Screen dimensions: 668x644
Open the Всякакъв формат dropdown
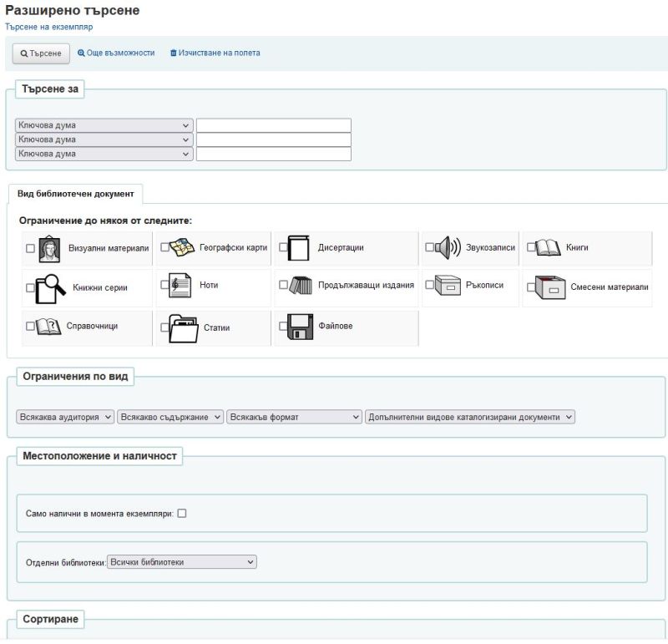coord(294,417)
